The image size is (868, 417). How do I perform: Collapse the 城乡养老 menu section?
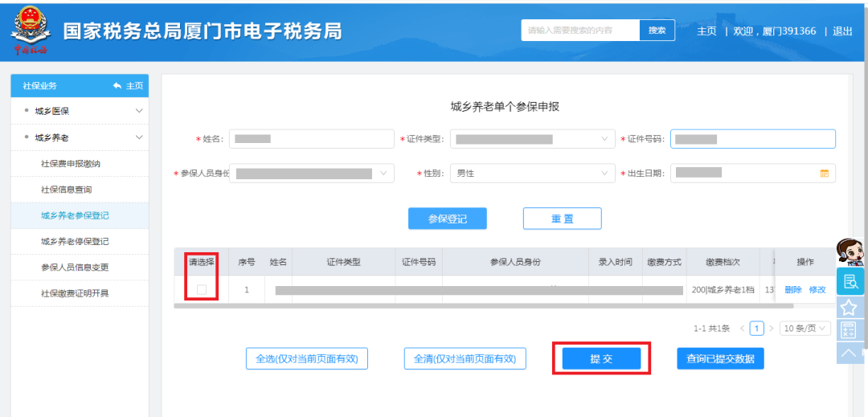(x=80, y=137)
